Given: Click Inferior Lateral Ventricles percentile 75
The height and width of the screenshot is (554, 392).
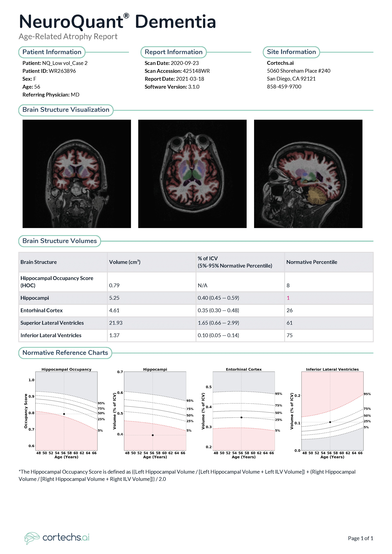Looking at the screenshot, I should click(289, 335).
